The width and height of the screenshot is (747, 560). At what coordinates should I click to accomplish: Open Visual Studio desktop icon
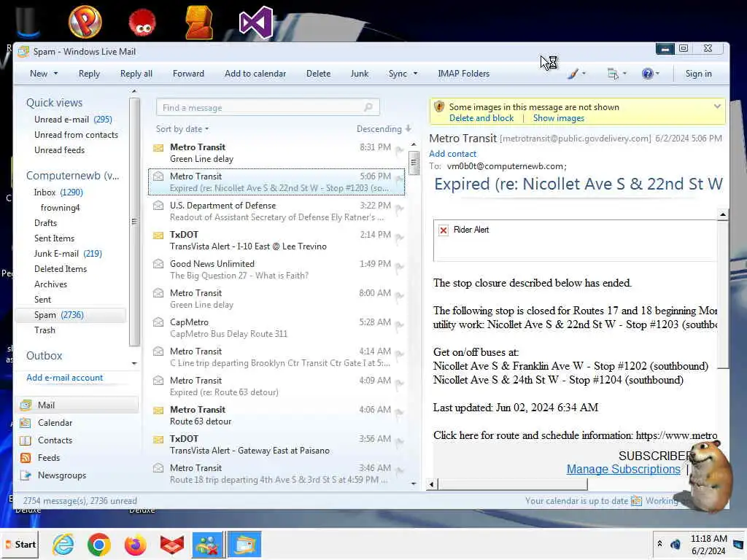[256, 23]
